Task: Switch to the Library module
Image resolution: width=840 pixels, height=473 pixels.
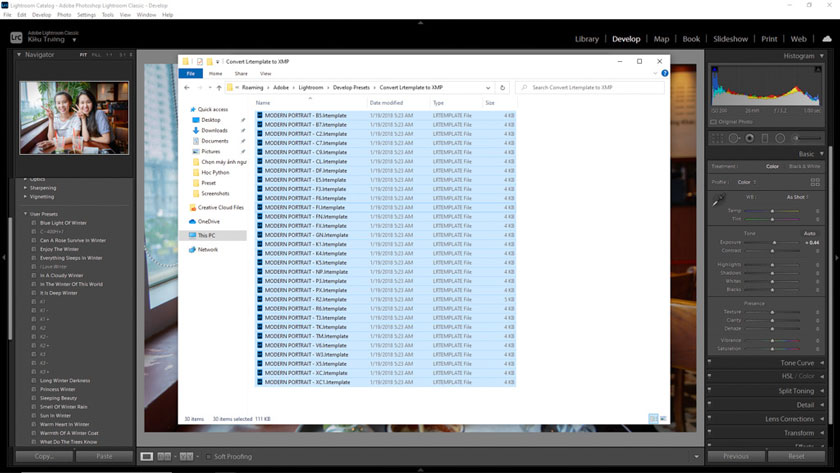Action: tap(587, 39)
